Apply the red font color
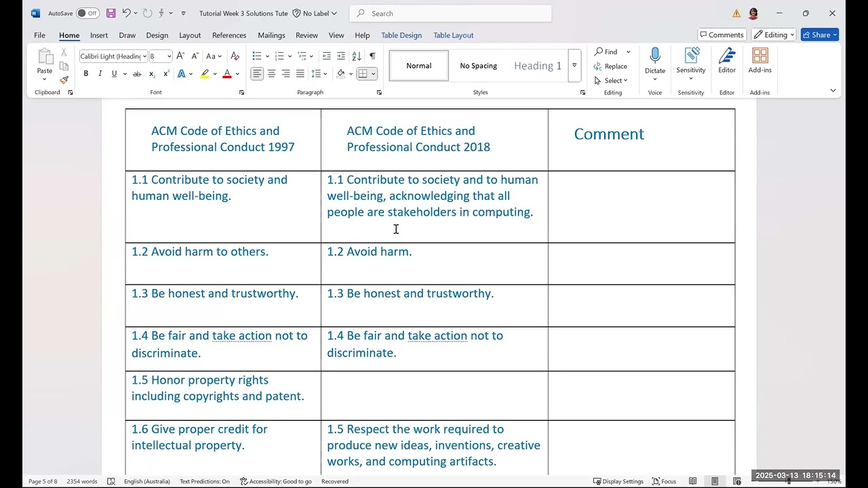Viewport: 868px width, 488px height. (226, 74)
